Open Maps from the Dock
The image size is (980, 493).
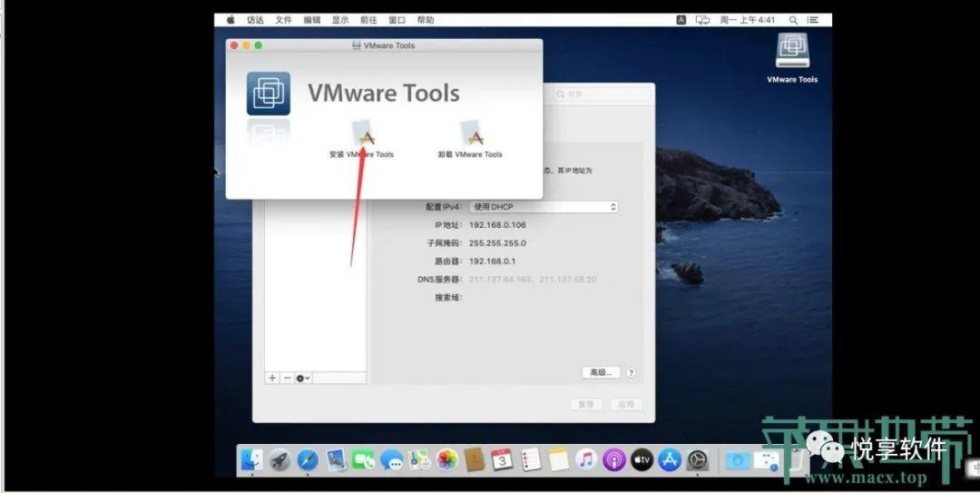tap(419, 460)
